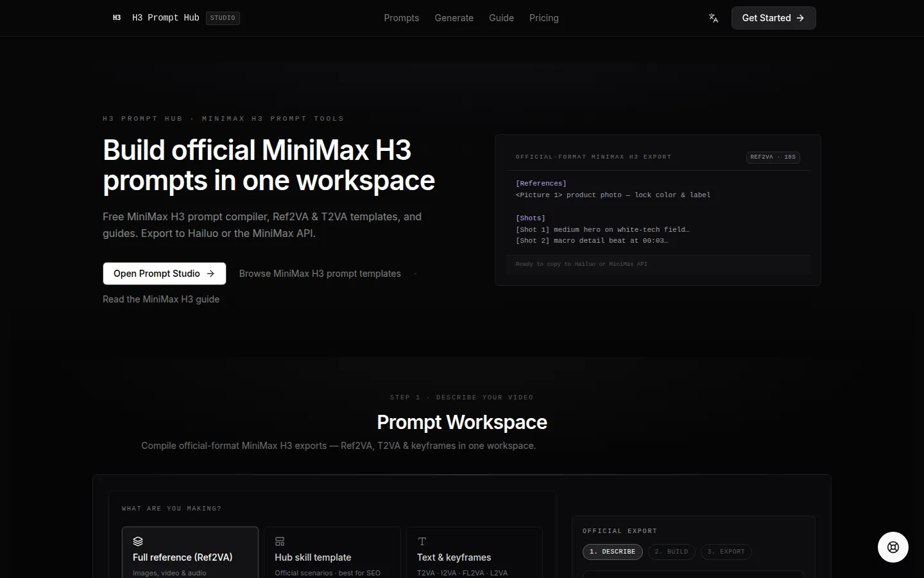Click the Prompt Workspace heading

462,422
